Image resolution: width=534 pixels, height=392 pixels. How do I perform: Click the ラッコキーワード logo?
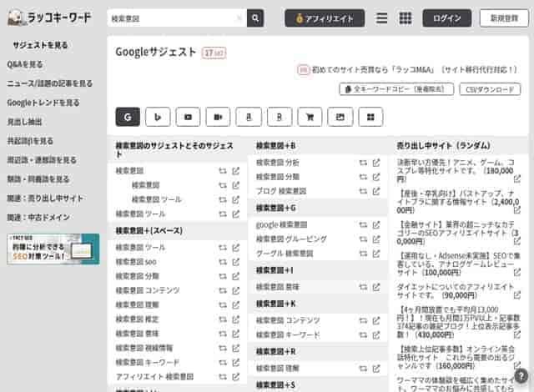click(x=49, y=18)
